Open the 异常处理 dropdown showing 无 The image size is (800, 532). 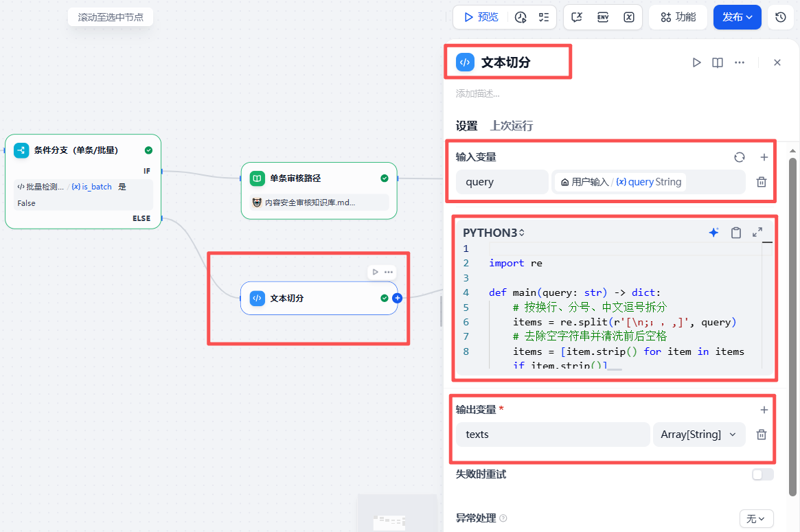756,519
